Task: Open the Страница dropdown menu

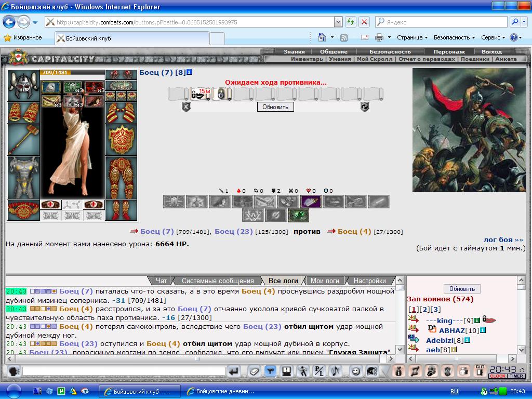Action: pyautogui.click(x=412, y=37)
